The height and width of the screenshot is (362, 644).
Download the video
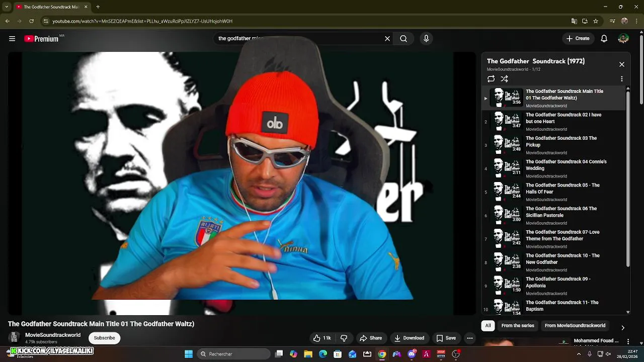click(409, 338)
